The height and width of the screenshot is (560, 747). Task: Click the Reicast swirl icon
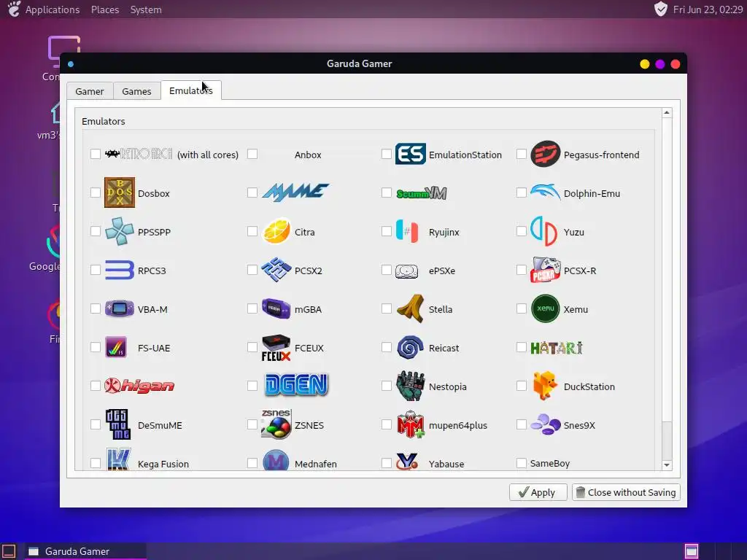click(x=410, y=347)
